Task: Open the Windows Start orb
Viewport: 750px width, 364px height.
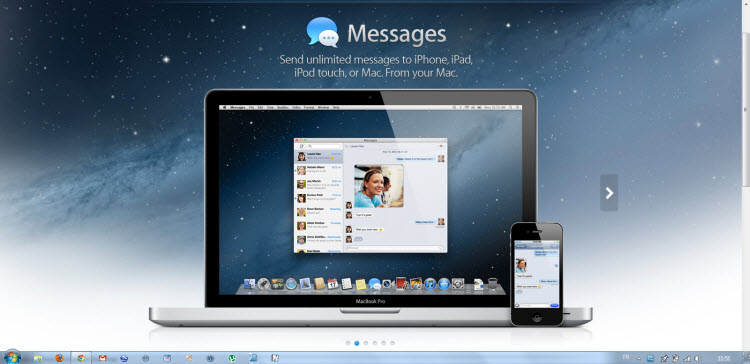Action: pos(12,357)
